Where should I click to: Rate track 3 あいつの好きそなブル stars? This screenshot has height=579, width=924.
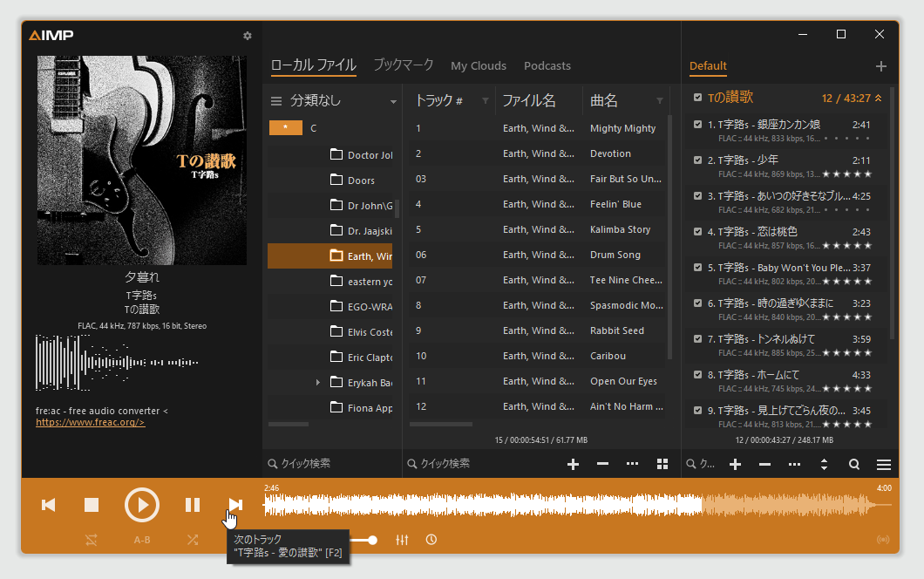(x=846, y=210)
